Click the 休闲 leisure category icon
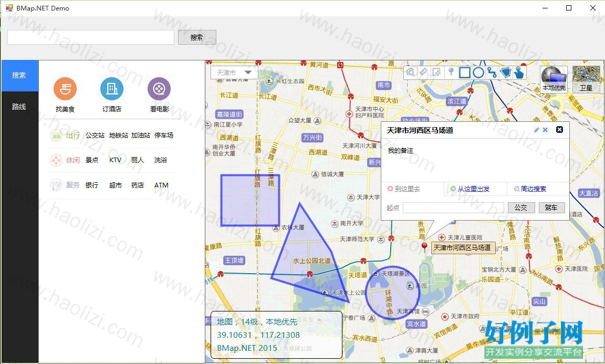 coord(56,160)
